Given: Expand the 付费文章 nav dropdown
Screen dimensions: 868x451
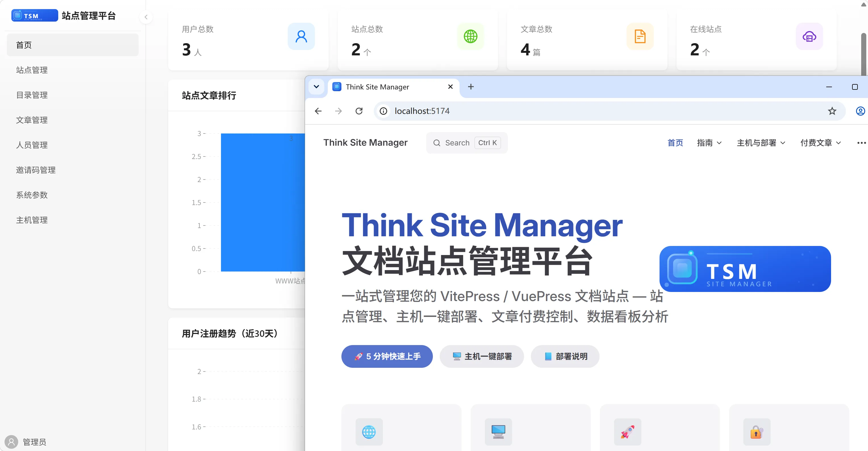Looking at the screenshot, I should point(821,143).
